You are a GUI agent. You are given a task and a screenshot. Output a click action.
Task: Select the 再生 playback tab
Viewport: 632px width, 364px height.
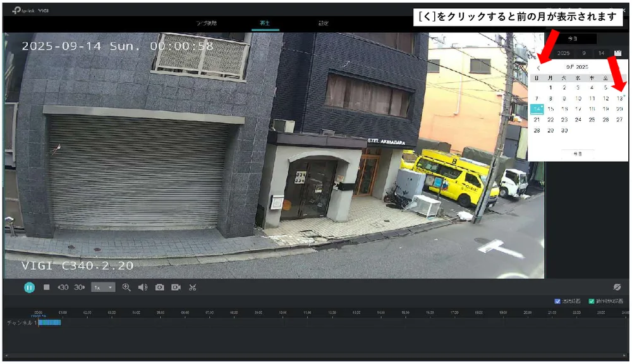point(264,23)
